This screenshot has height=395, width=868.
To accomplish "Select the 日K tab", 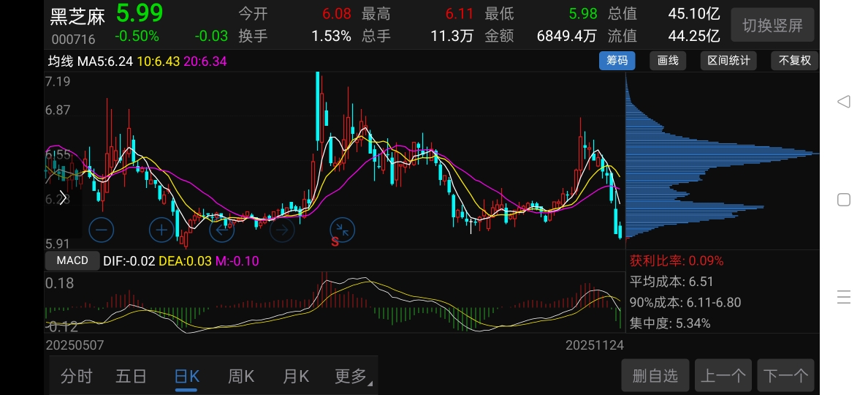I will click(x=186, y=376).
